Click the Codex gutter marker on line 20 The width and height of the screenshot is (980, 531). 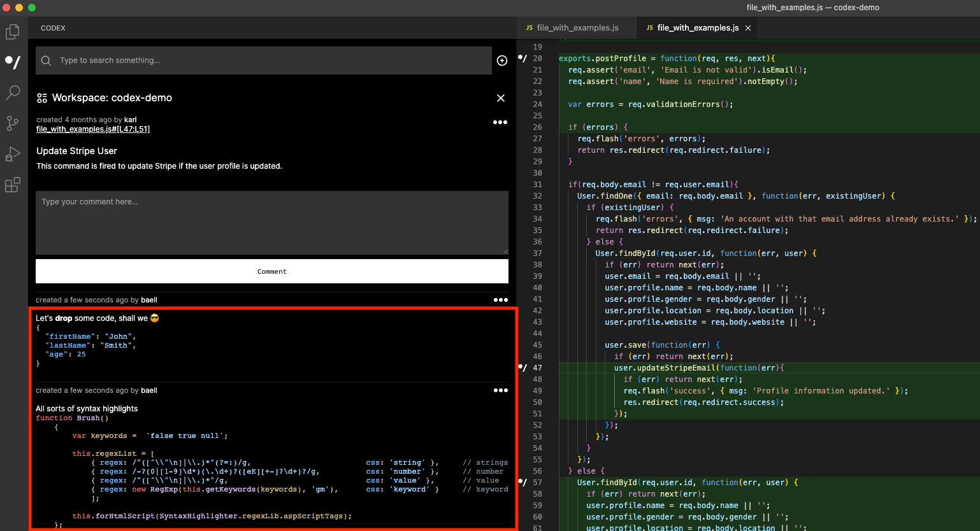coord(522,59)
